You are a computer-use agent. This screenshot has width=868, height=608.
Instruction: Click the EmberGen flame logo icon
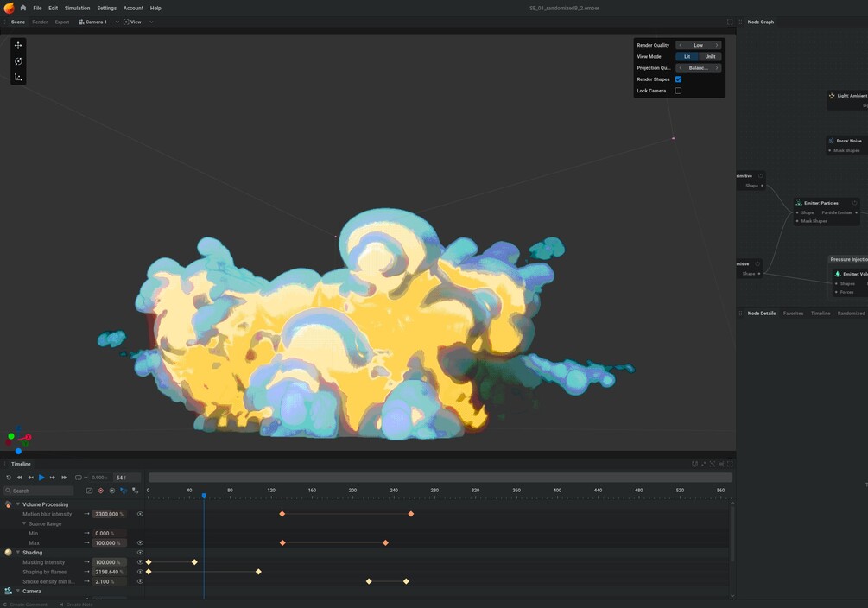pos(9,8)
